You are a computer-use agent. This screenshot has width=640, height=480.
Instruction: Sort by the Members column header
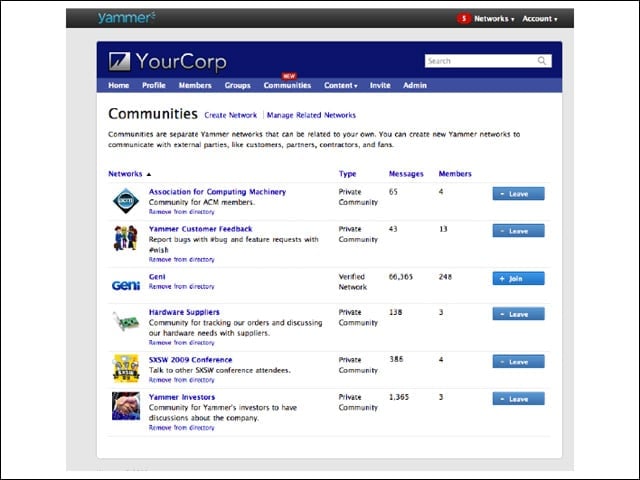click(455, 174)
